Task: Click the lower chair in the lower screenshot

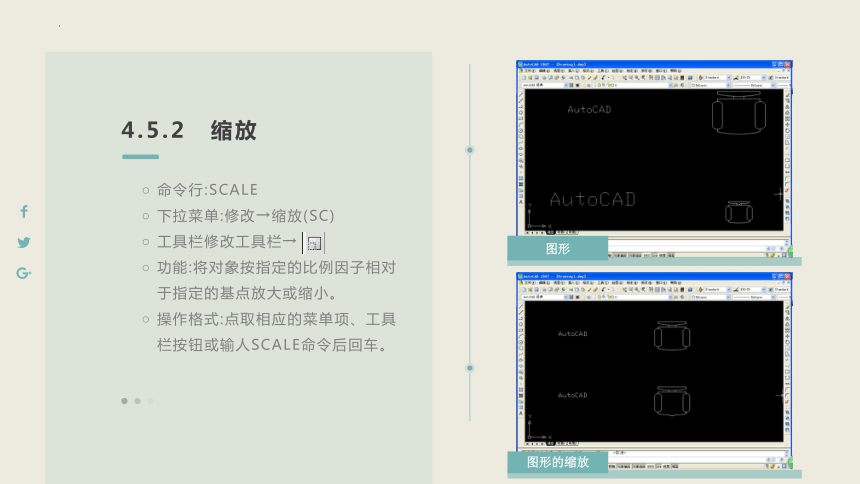Action: 672,401
